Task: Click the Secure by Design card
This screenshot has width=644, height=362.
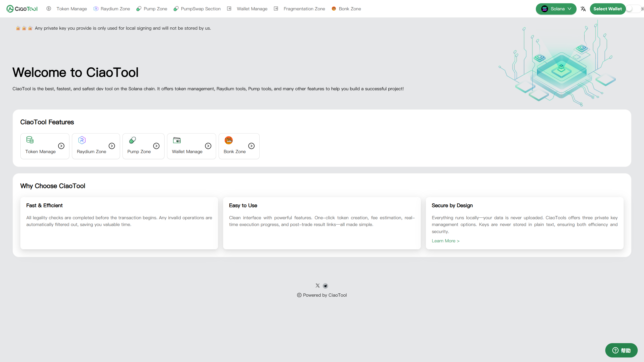Action: [x=525, y=223]
